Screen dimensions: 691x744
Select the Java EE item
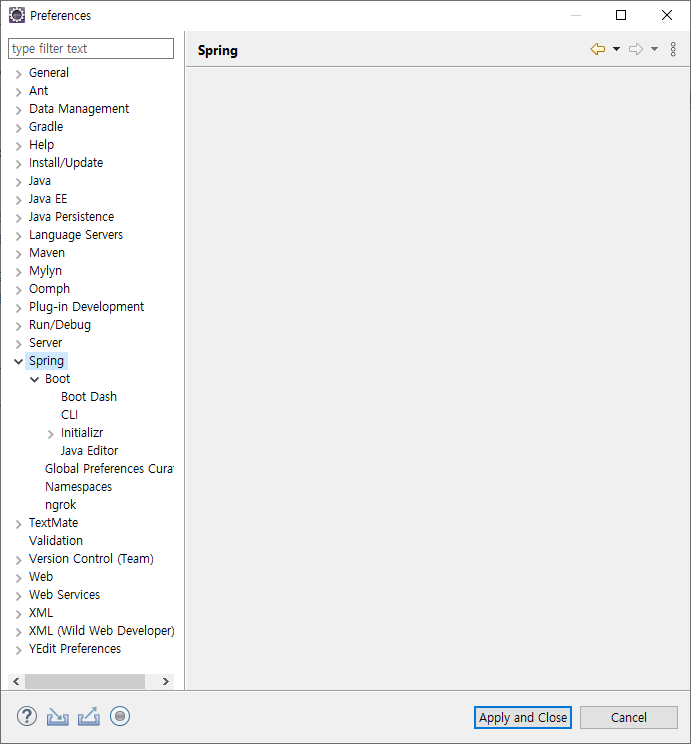[x=47, y=199]
